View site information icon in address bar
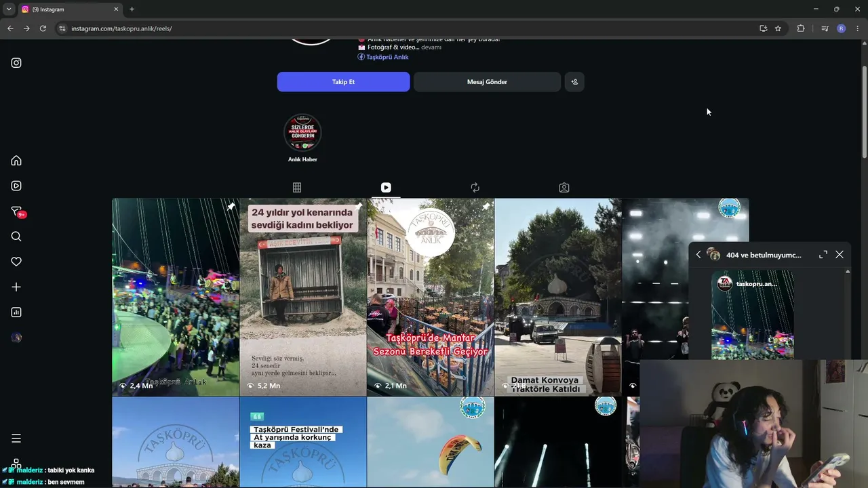This screenshot has height=488, width=868. 62,28
